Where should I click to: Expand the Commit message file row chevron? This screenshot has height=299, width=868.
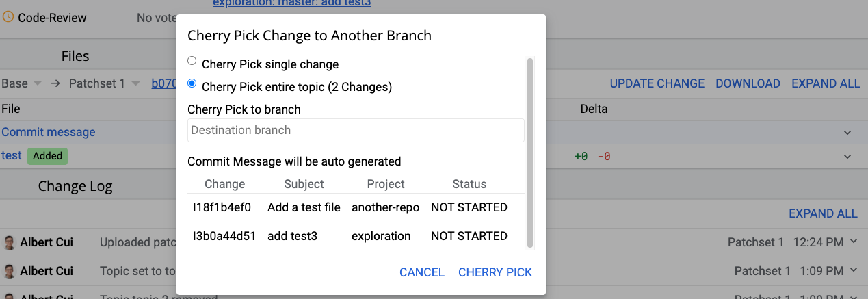tap(847, 133)
